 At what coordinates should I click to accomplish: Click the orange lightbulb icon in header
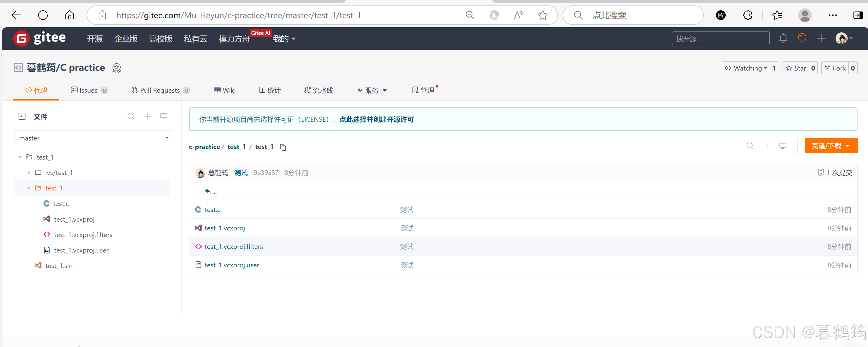coord(802,38)
